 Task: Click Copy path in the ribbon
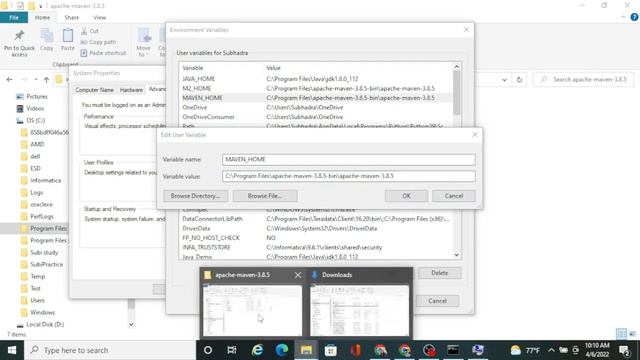(x=98, y=42)
